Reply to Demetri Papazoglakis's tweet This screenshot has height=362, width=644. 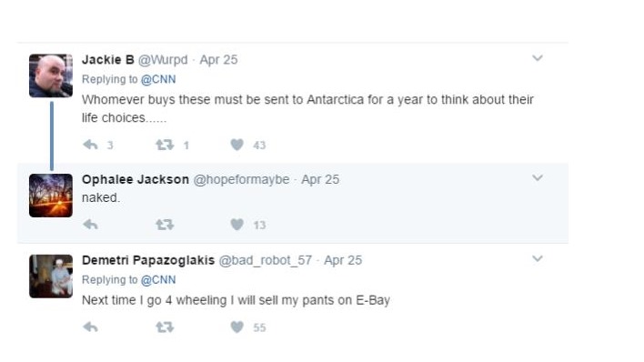tap(90, 327)
